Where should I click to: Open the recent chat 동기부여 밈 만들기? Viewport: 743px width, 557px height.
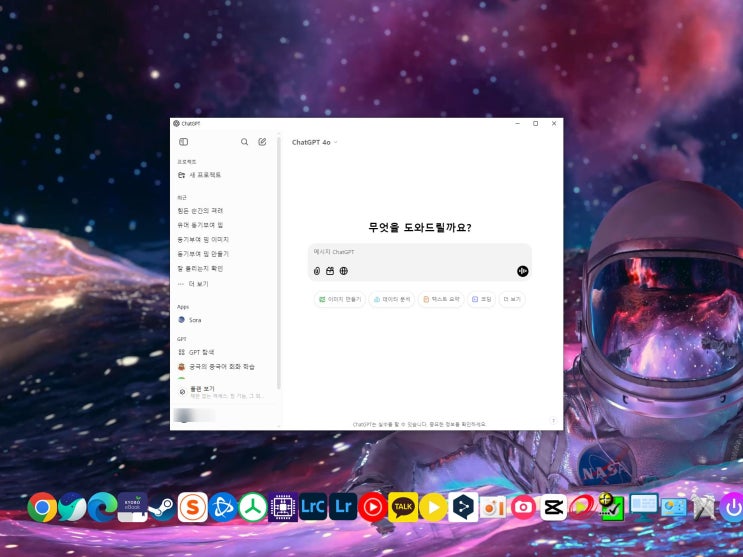point(203,254)
